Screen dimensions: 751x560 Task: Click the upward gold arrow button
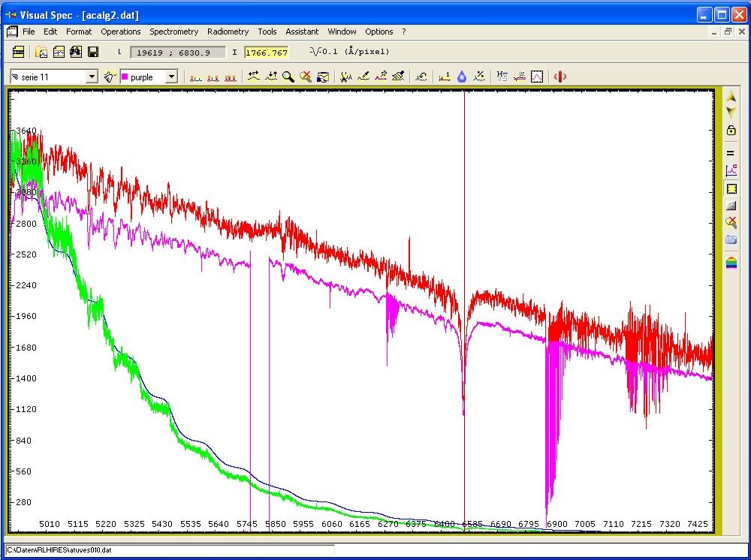click(x=731, y=98)
